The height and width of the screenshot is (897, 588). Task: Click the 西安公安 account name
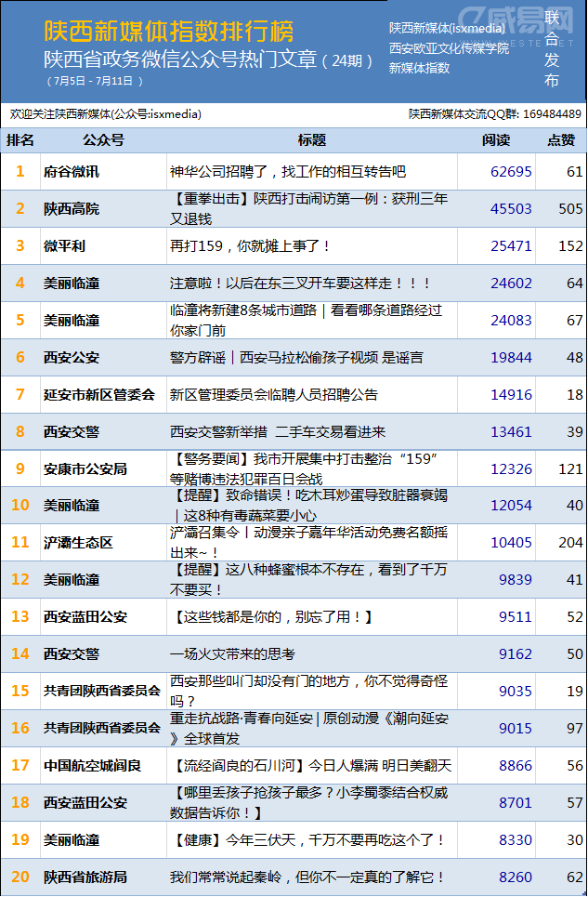pyautogui.click(x=72, y=358)
